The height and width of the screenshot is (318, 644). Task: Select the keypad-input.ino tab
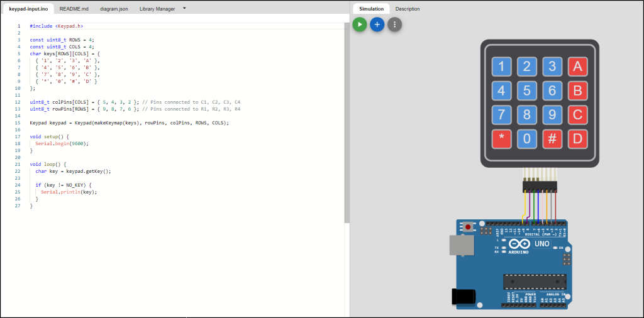tap(28, 9)
